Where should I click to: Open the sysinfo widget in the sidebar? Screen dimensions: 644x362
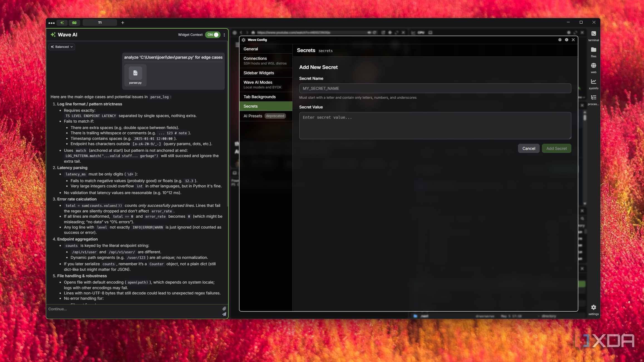(x=593, y=84)
